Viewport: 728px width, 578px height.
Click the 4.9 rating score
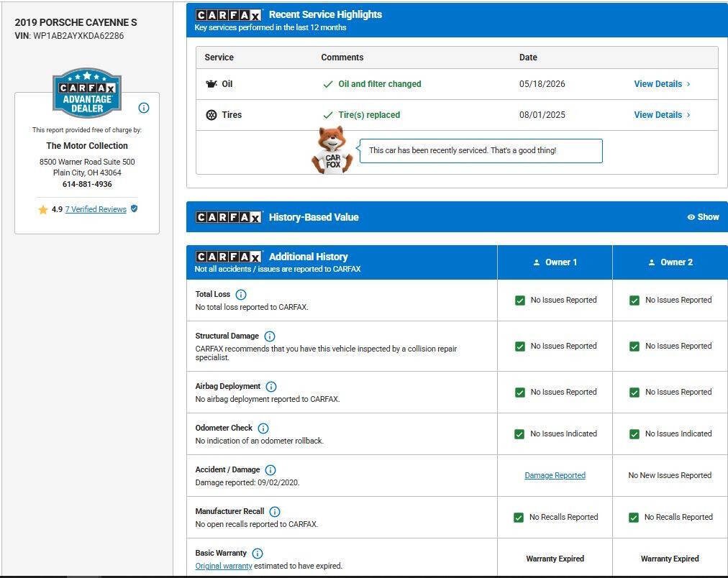pos(57,210)
